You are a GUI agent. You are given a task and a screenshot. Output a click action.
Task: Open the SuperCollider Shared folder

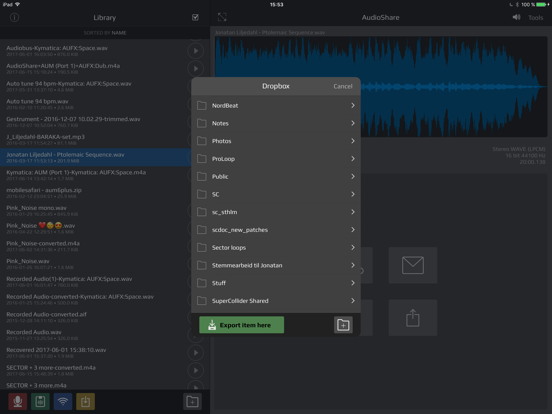point(276,301)
